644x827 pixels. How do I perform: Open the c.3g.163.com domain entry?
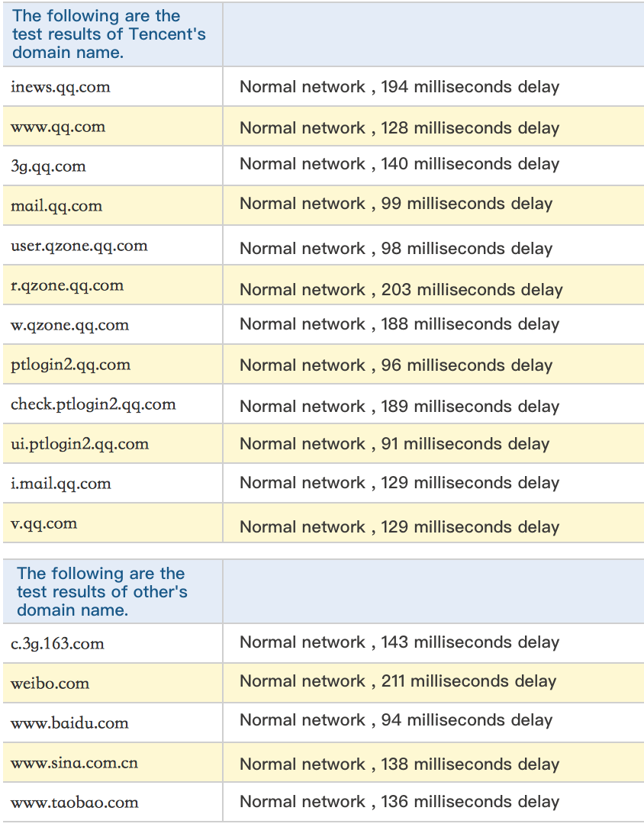[x=57, y=644]
